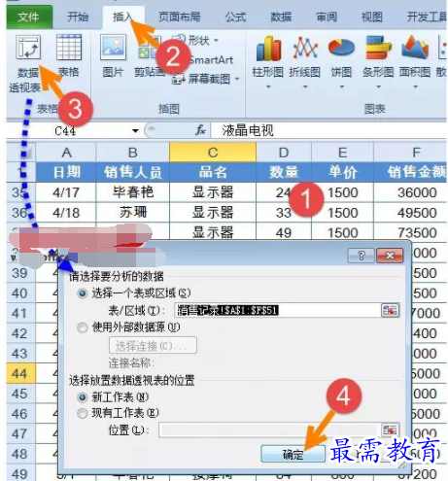Select the 使用外部数据源 radio option
Screen dimensions: 448x481
pyautogui.click(x=83, y=327)
